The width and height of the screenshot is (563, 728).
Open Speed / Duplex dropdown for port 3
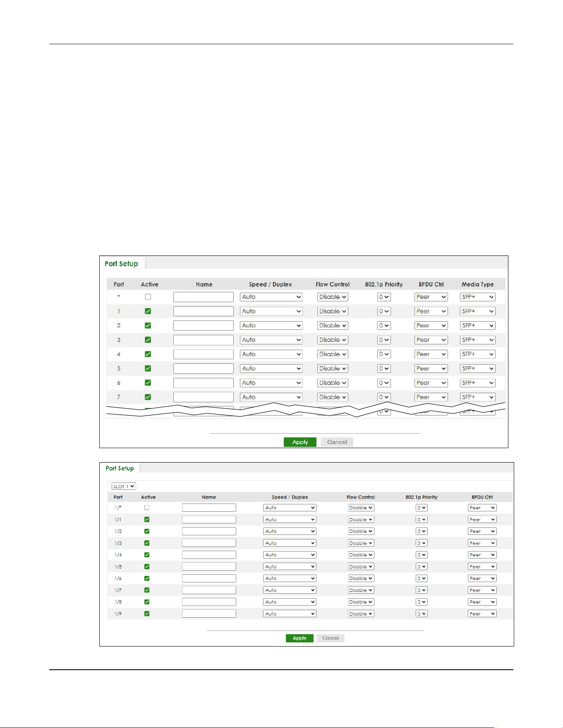271,340
